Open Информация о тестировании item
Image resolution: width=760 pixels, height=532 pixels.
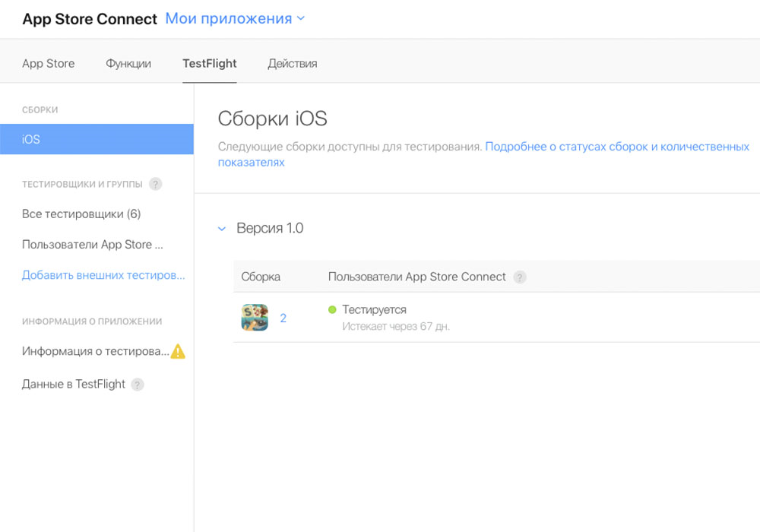[x=96, y=351]
